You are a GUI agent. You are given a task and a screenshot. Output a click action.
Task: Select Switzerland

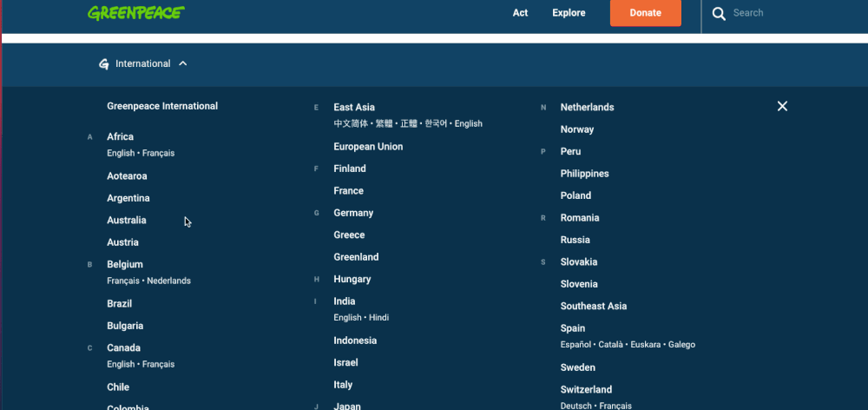[586, 389]
